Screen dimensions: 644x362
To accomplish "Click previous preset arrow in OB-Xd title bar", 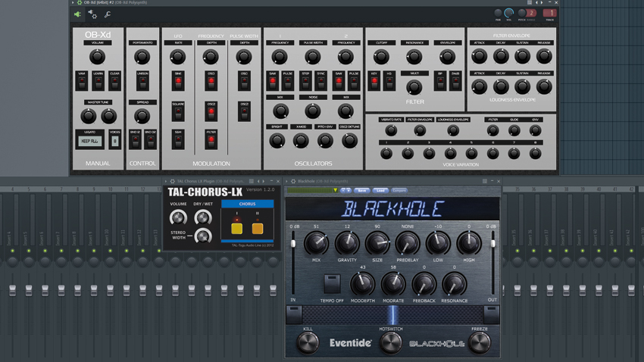I will click(x=536, y=2).
